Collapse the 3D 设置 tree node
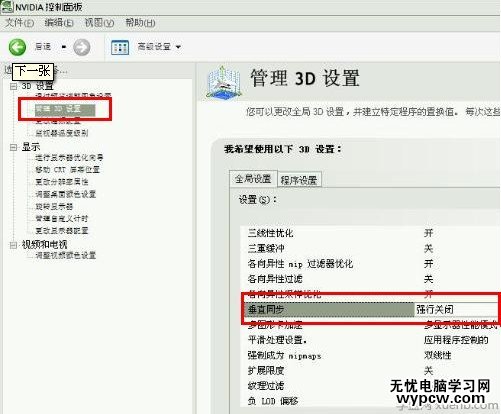The height and width of the screenshot is (414, 501). coord(13,86)
